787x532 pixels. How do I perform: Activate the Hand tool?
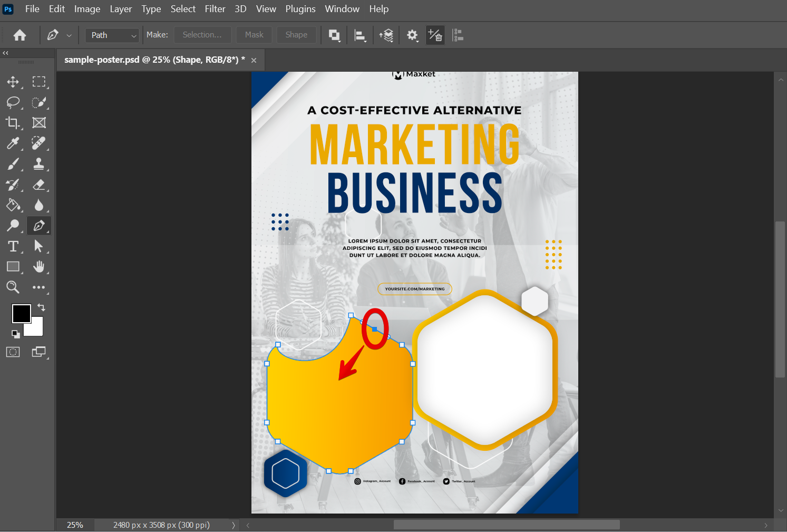pos(38,267)
